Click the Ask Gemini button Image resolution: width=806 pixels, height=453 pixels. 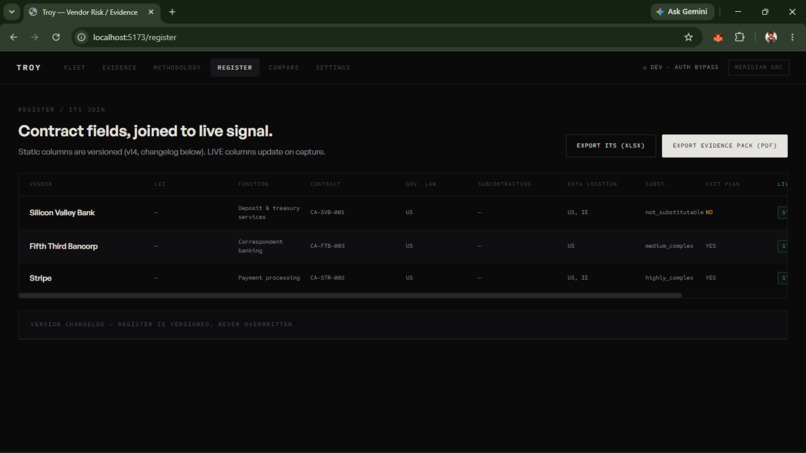point(682,12)
